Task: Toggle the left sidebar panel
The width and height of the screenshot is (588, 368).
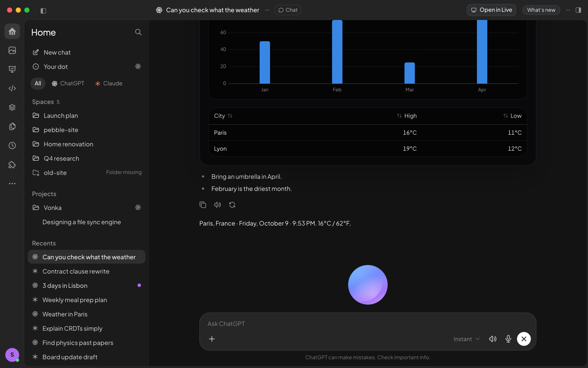Action: tap(43, 10)
